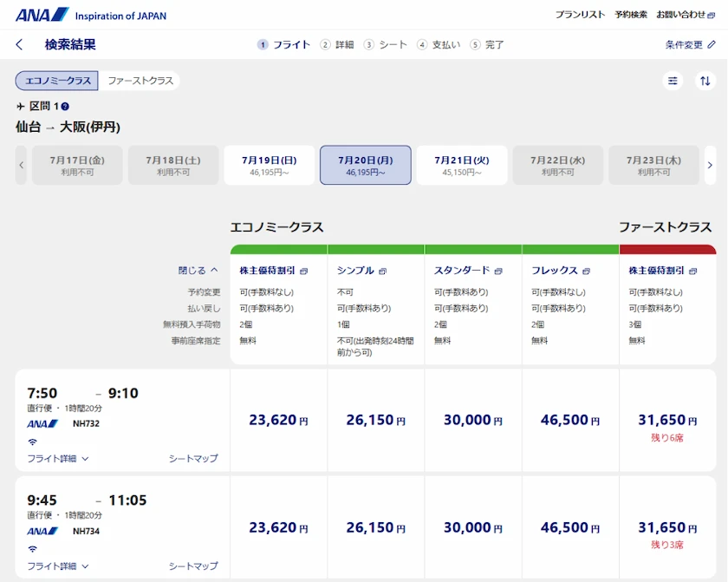Choose 46,500円 フレックス fare for NH734
This screenshot has width=728, height=582.
tap(570, 527)
